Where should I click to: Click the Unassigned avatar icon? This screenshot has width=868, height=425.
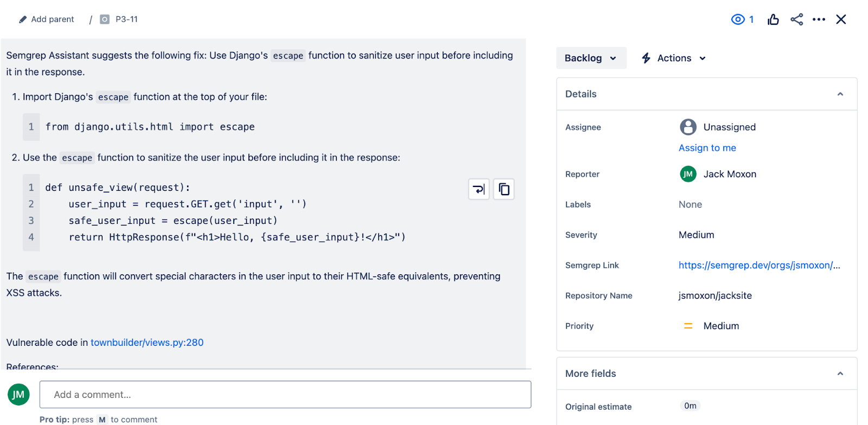pos(688,127)
